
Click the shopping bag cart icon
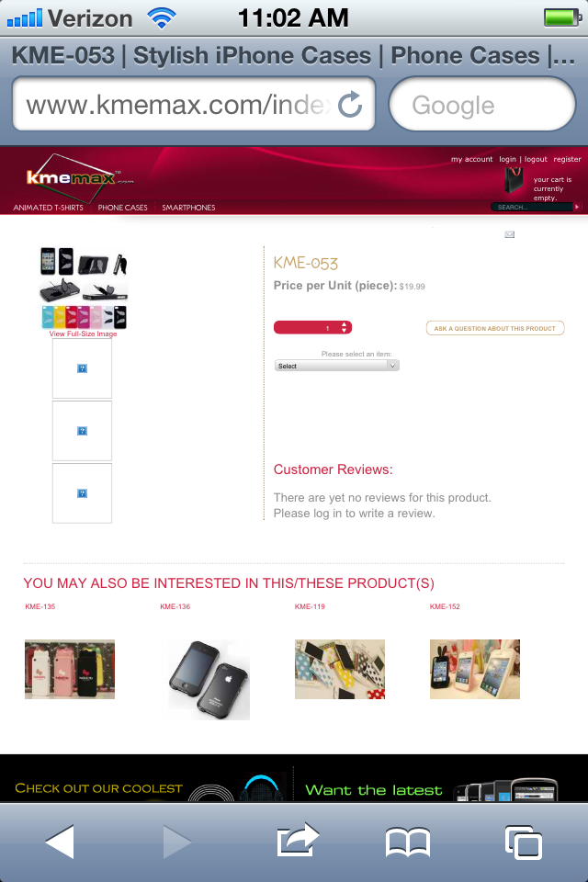pos(514,181)
